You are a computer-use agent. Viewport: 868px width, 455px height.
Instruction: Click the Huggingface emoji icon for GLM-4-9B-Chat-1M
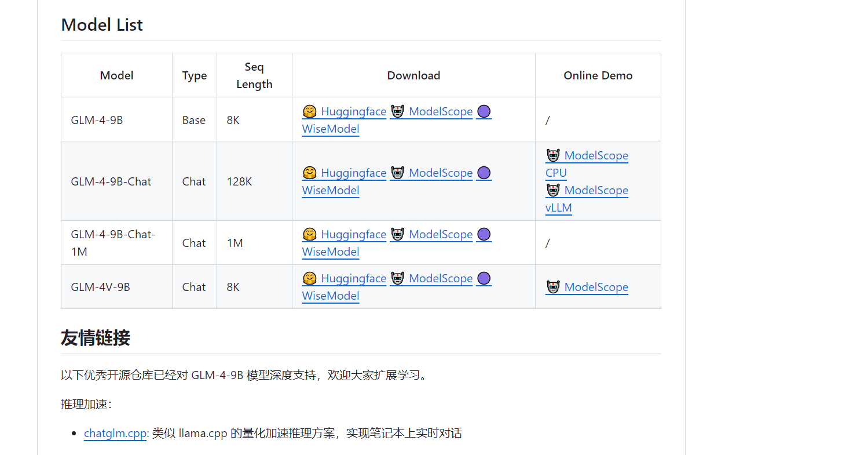point(310,234)
